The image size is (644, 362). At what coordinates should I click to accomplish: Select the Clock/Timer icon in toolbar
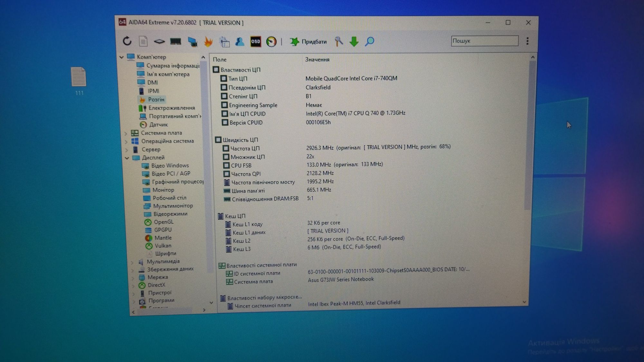(271, 41)
